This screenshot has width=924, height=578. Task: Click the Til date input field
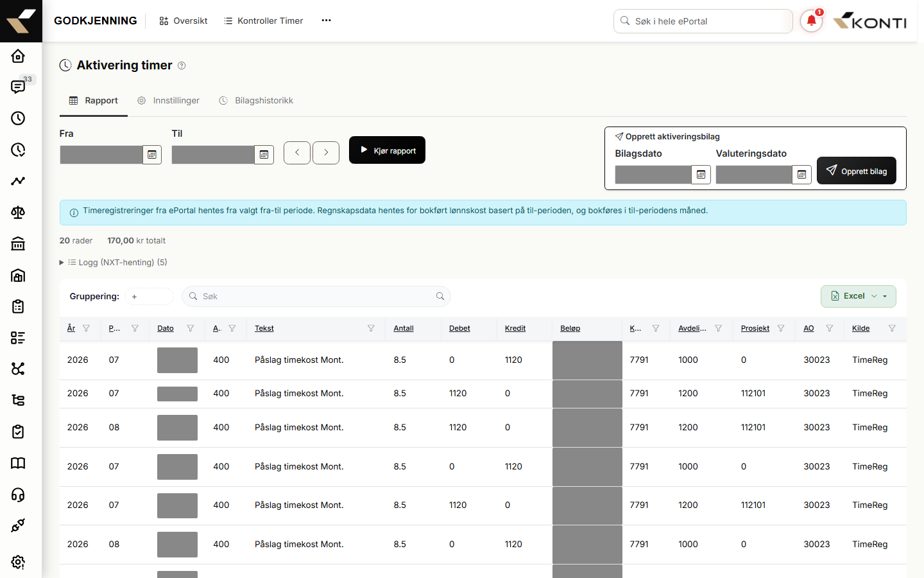coord(213,155)
